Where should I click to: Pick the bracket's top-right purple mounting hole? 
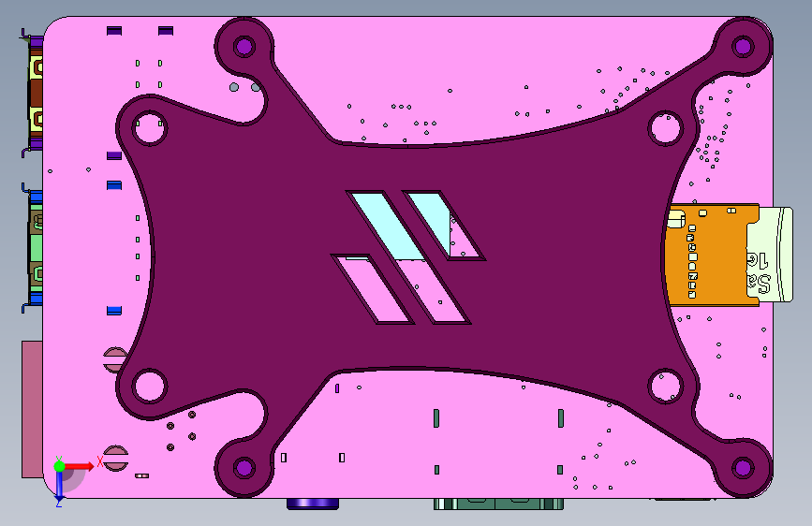point(743,47)
